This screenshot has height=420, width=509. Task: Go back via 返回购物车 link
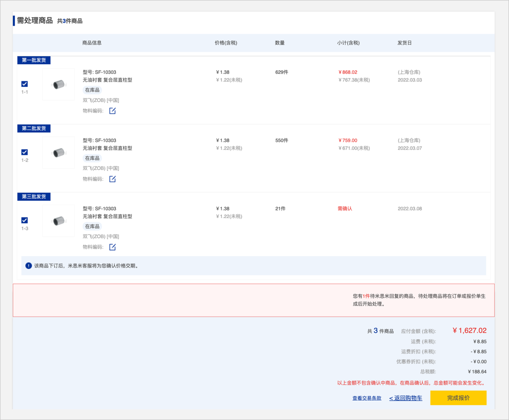click(406, 399)
